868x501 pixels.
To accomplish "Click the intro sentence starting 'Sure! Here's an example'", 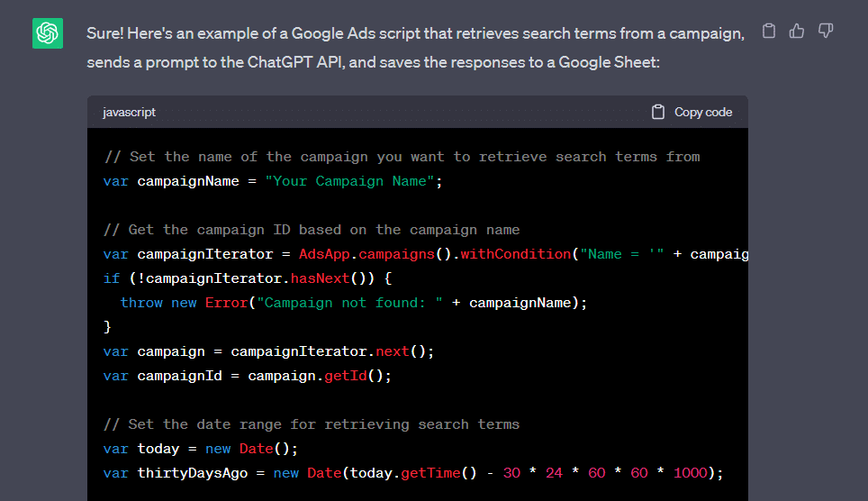I will 415,33.
